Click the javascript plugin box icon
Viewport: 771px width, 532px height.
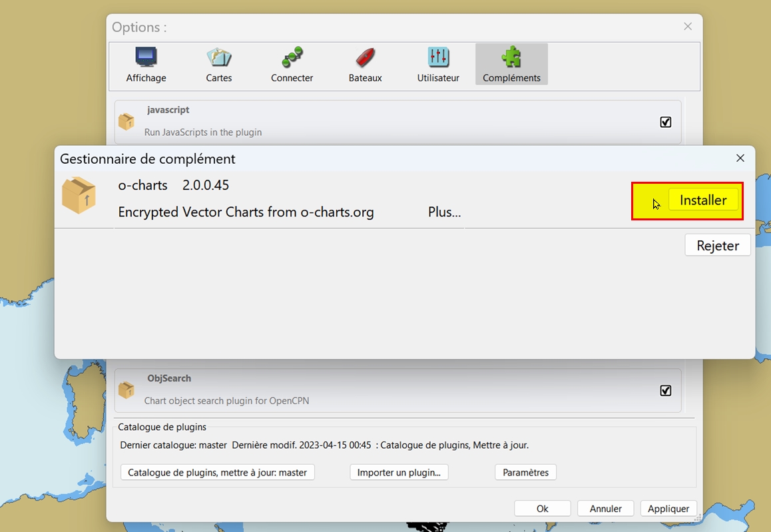pos(127,121)
